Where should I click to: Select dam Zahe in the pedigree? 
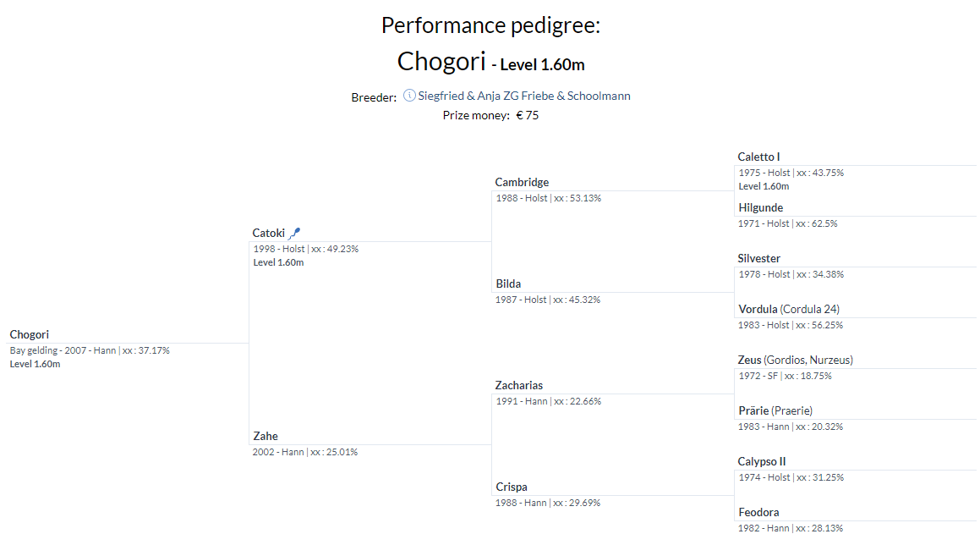[x=266, y=437]
